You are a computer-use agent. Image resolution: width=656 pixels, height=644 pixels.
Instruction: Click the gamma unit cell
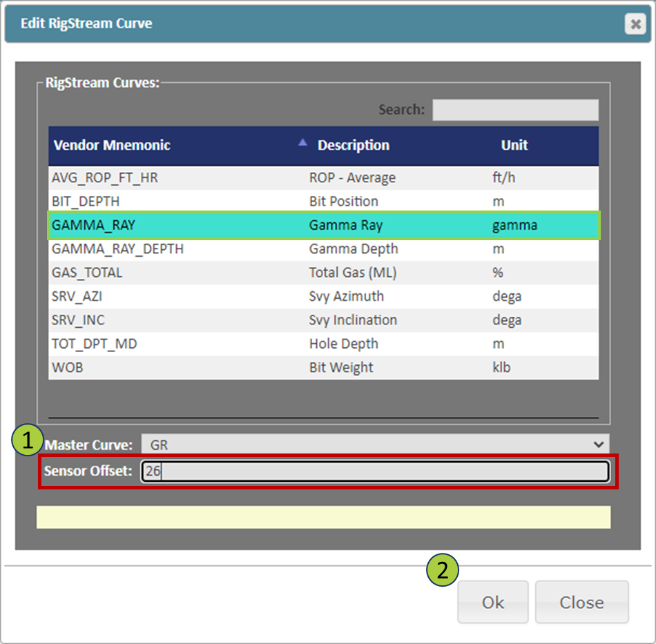[x=514, y=226]
